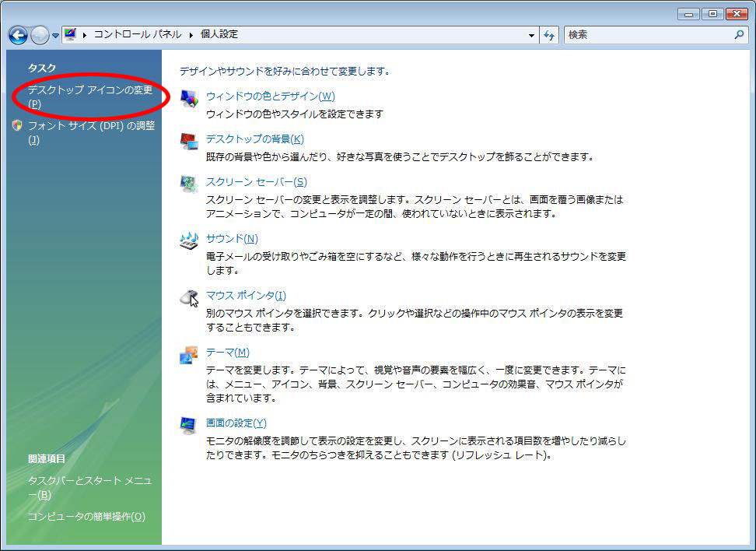The image size is (756, 551).
Task: Open タスクバーとスタート メニュー related item
Action: 89,481
